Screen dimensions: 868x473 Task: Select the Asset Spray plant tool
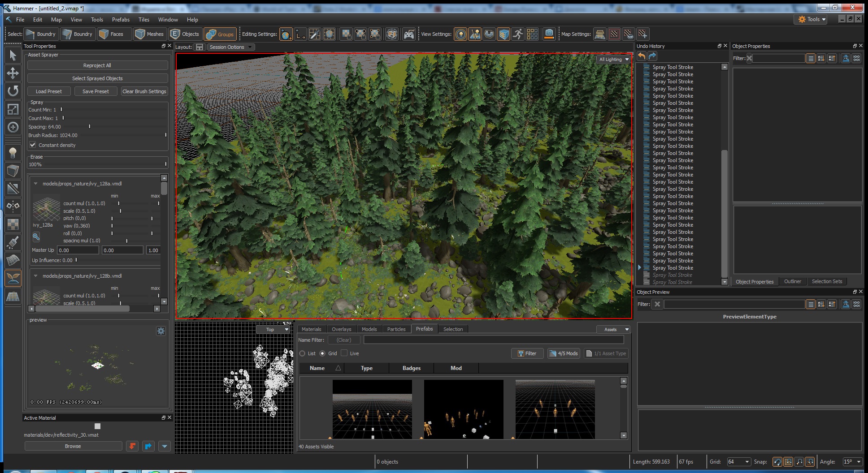pos(13,278)
